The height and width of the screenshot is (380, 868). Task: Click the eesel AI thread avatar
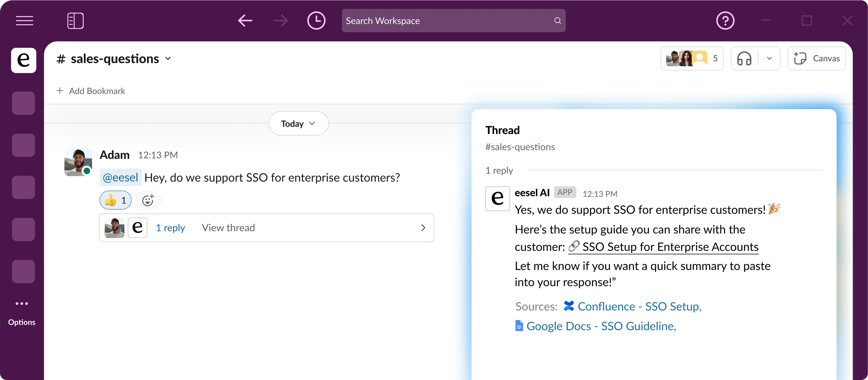click(497, 199)
